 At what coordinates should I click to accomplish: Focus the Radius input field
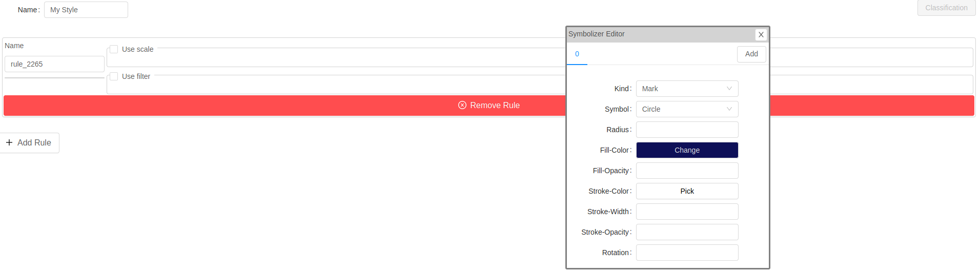coord(687,130)
